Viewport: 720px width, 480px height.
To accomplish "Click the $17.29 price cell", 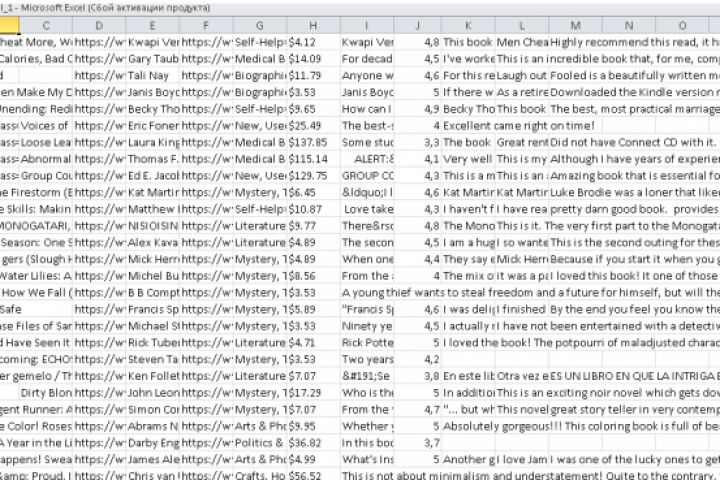I will 314,393.
